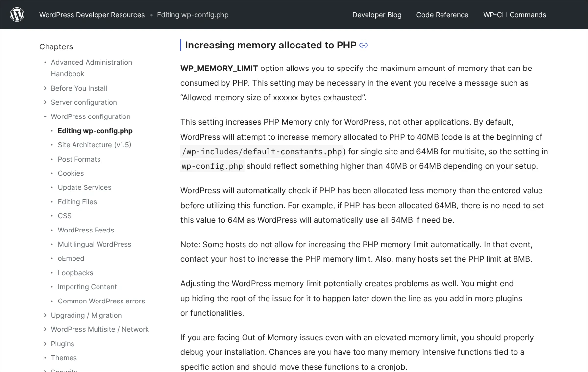Open the Code Reference menu item
Viewport: 588px width, 372px height.
point(442,15)
